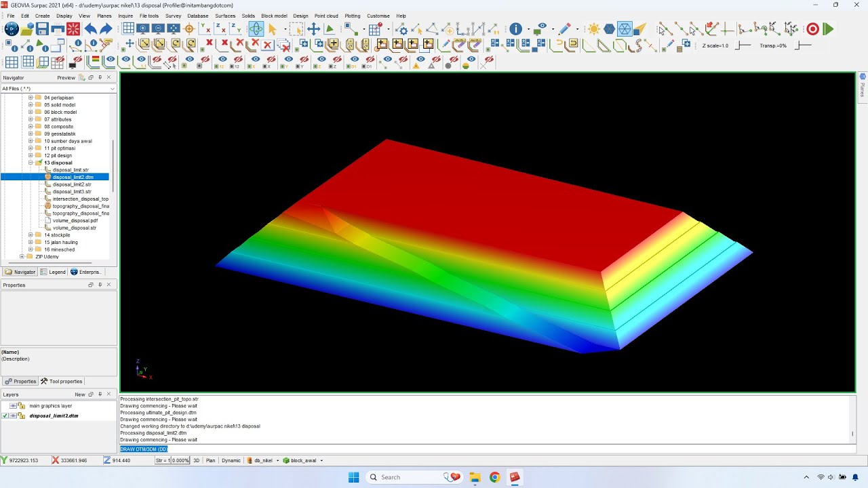Screen dimensions: 868x488
Task: Collapse the 13 disposal folder
Action: (31, 163)
